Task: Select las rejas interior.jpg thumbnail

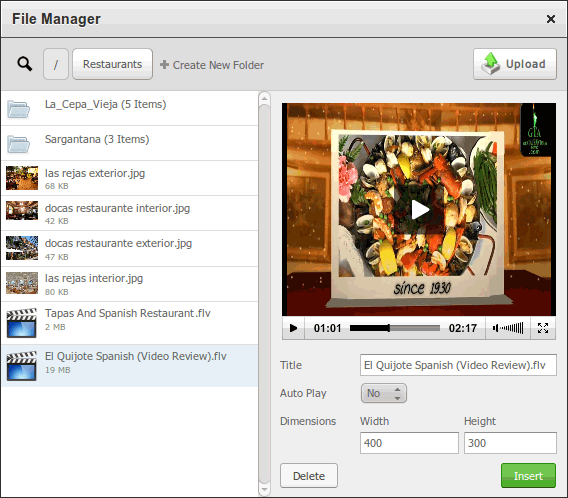Action: pyautogui.click(x=22, y=283)
